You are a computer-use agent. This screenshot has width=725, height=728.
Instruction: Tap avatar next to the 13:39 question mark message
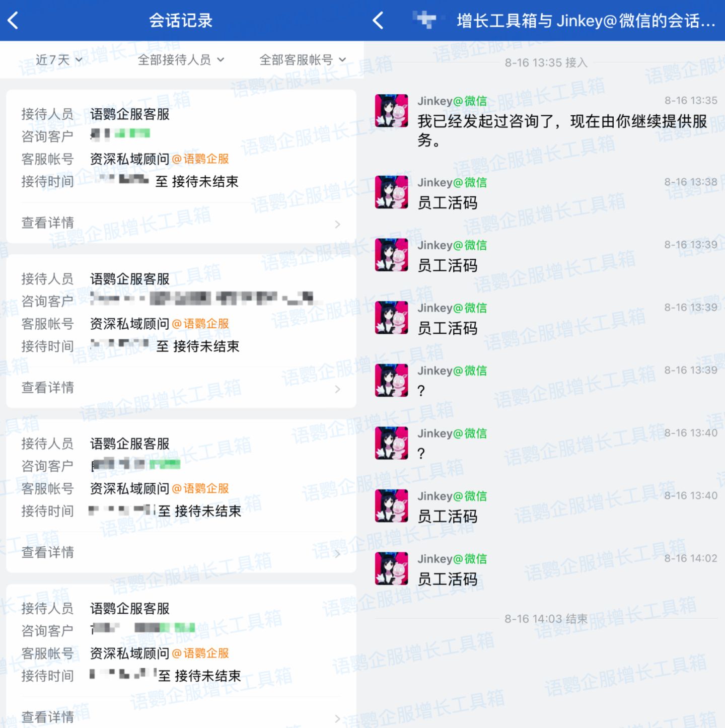pyautogui.click(x=391, y=380)
